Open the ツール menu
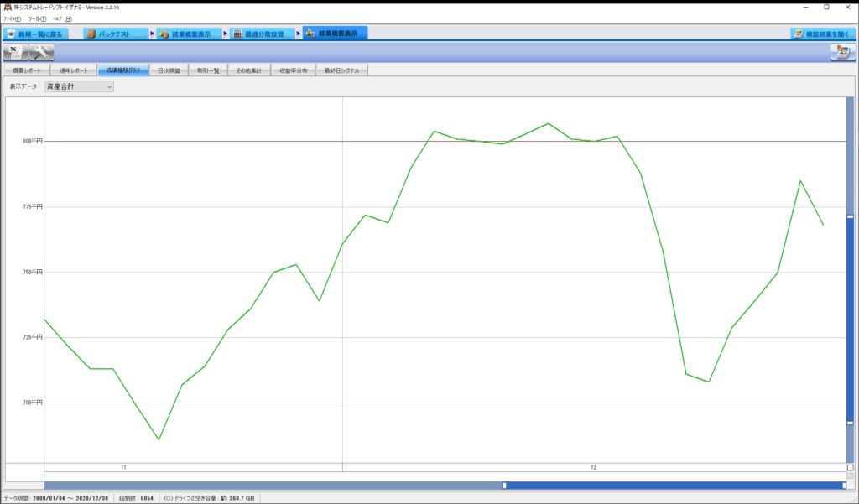This screenshot has height=504, width=859. click(x=37, y=18)
